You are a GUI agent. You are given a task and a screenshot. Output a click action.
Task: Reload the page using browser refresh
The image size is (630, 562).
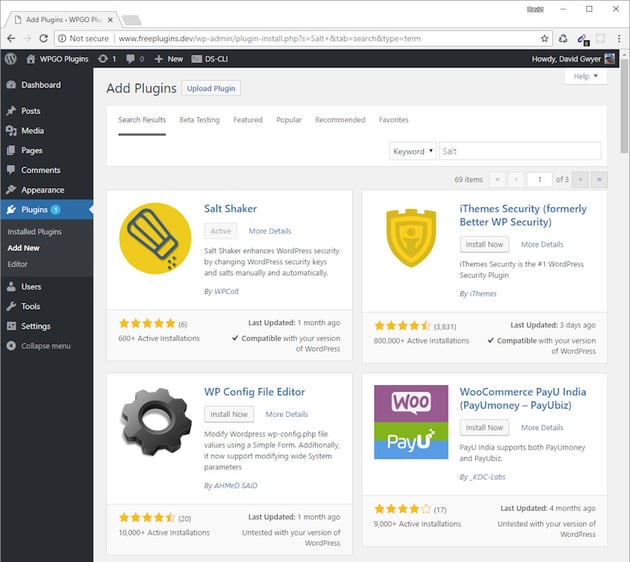tap(47, 38)
